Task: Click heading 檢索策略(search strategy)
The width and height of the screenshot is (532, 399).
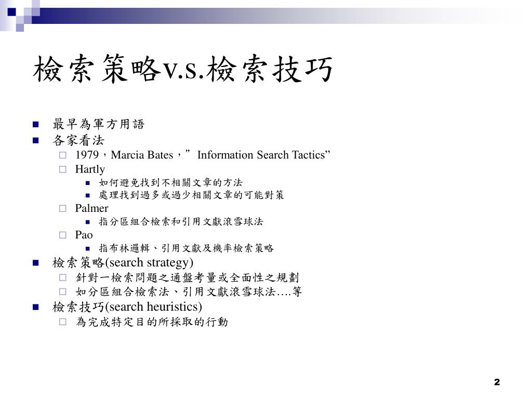Action: pos(123,262)
